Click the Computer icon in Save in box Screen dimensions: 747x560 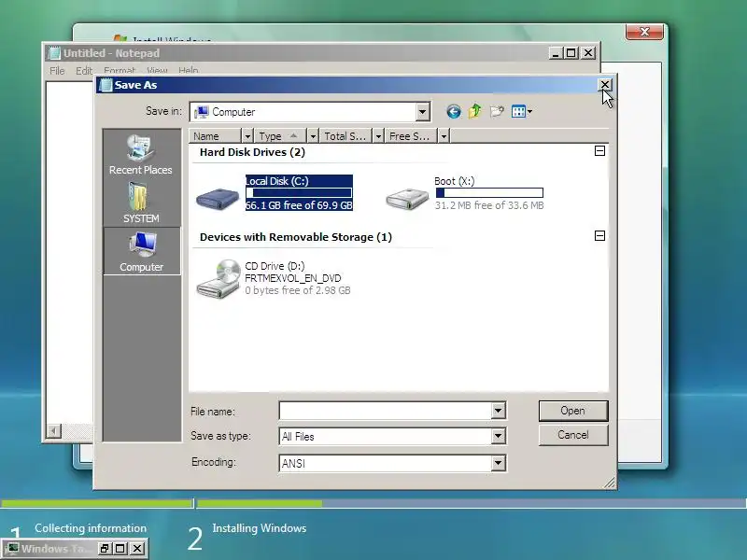pyautogui.click(x=202, y=112)
